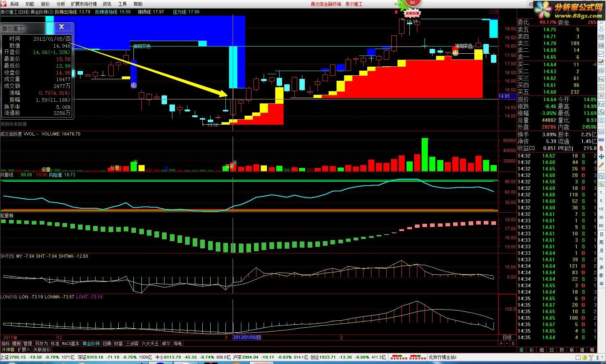606x364 pixels.
Task: Open the F10 company info icon
Action: pyautogui.click(x=601, y=79)
